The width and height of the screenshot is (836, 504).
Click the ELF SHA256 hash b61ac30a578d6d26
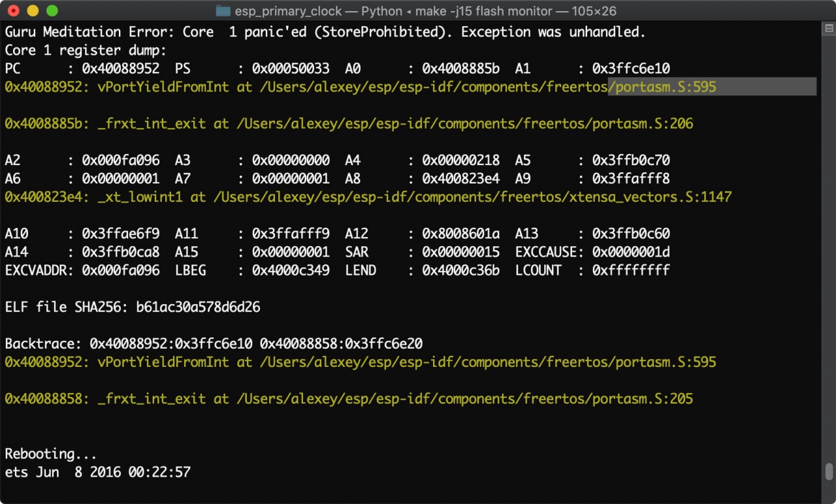(x=198, y=307)
